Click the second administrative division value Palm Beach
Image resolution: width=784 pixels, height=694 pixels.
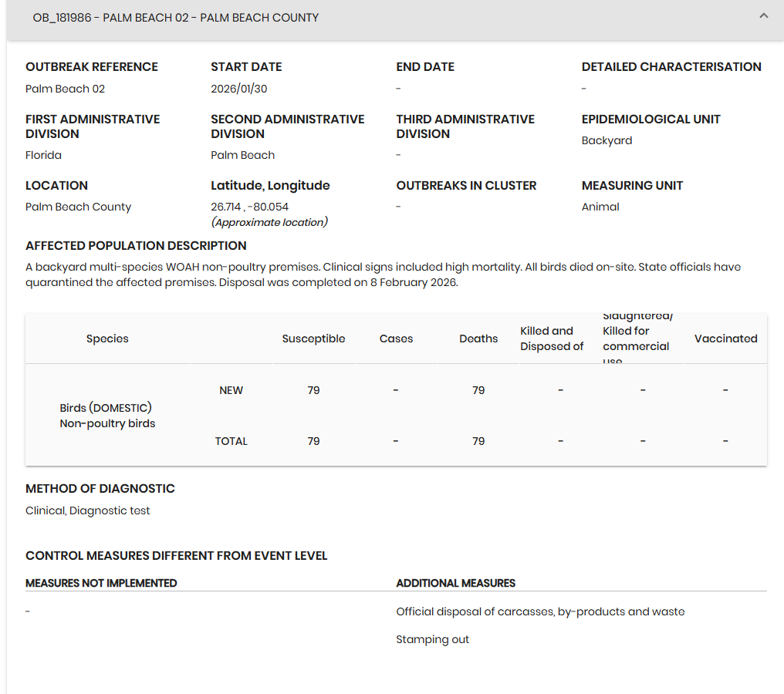[x=242, y=156]
